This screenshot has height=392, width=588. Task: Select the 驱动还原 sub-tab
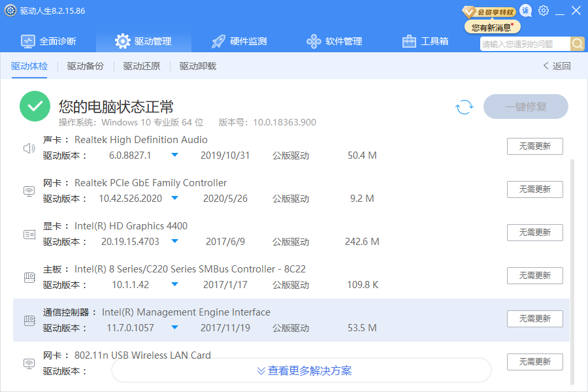tap(141, 67)
